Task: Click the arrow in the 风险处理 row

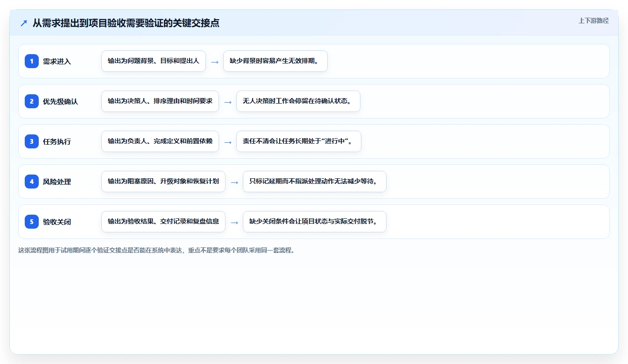Action: pyautogui.click(x=234, y=182)
